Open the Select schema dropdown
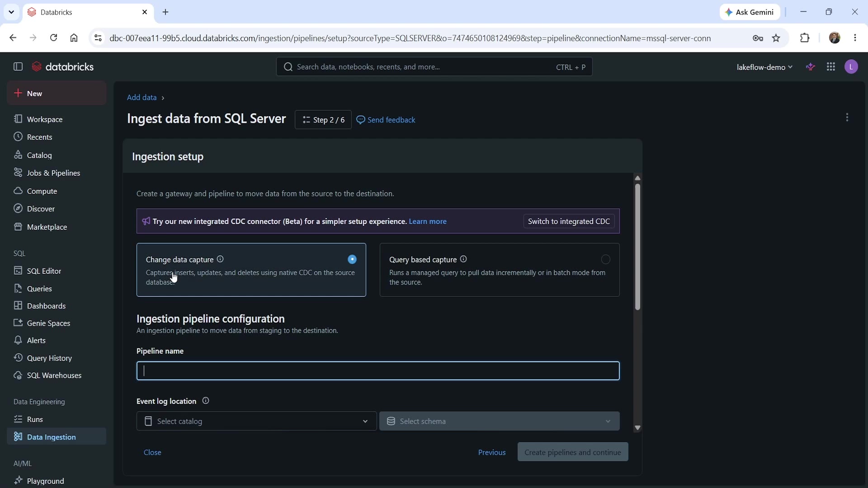The height and width of the screenshot is (488, 868). point(499,421)
